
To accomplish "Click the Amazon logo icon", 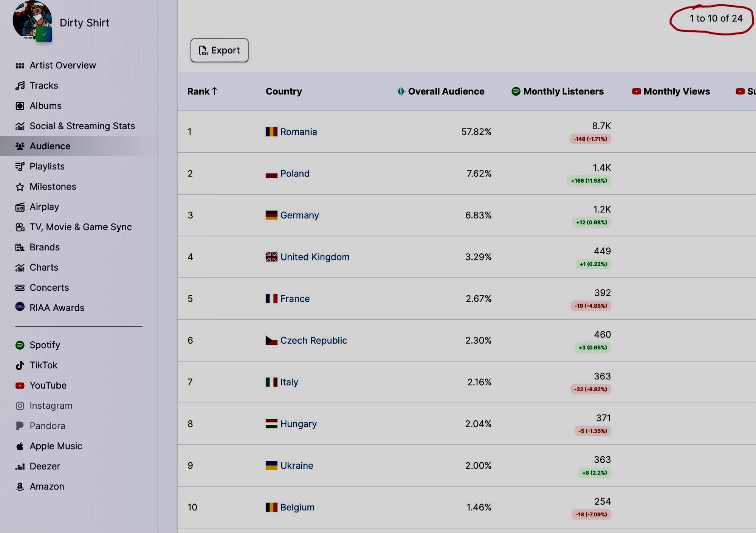I will (20, 487).
